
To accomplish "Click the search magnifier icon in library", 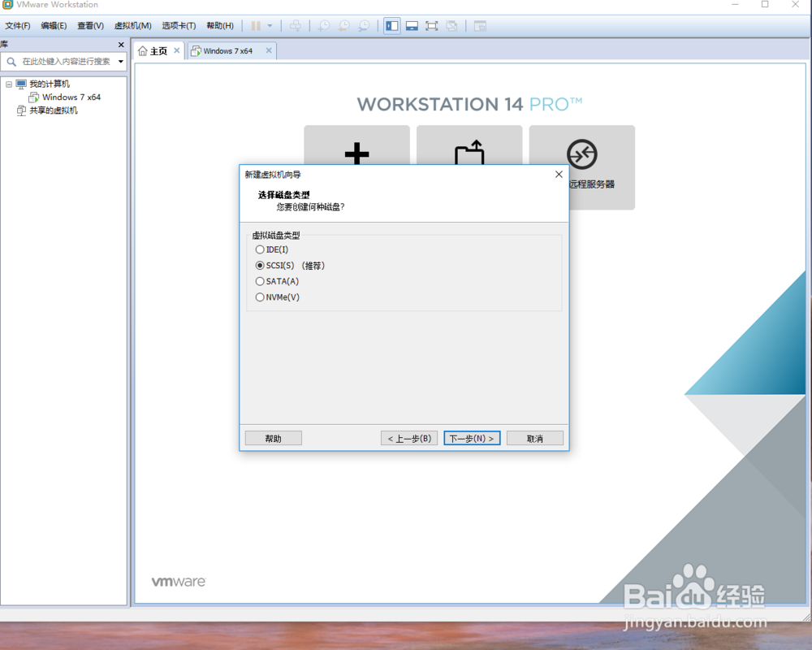I will click(x=11, y=61).
